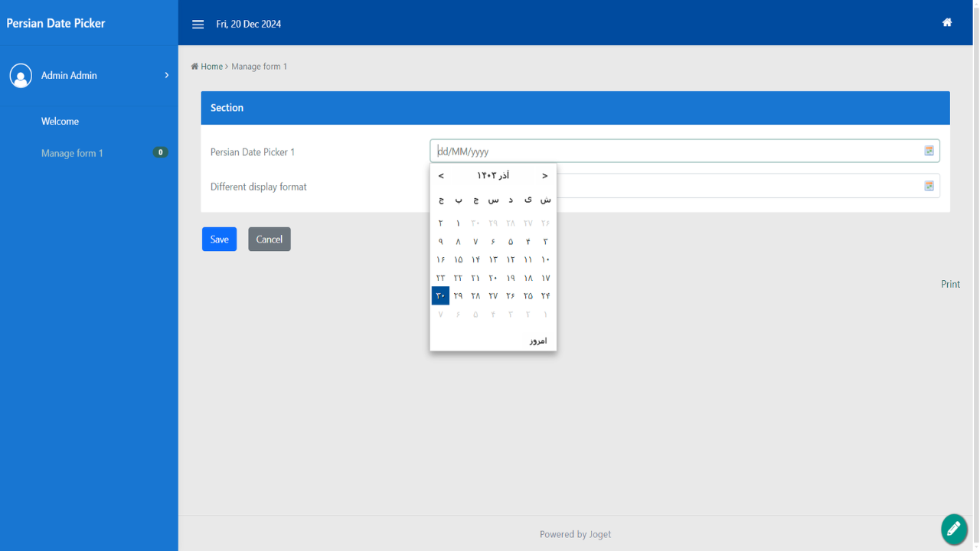Select the highlighted day ۳۰ in calendar
Viewport: 980px width, 551px height.
tap(440, 296)
